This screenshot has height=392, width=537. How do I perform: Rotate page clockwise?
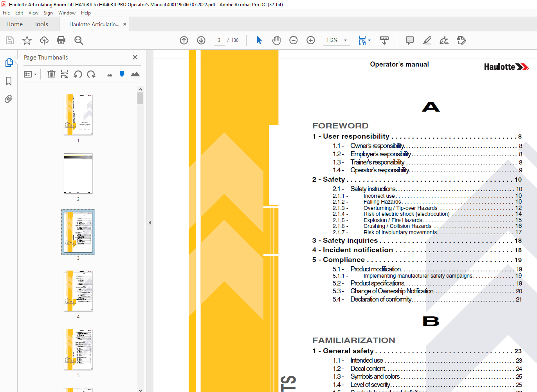(x=91, y=74)
